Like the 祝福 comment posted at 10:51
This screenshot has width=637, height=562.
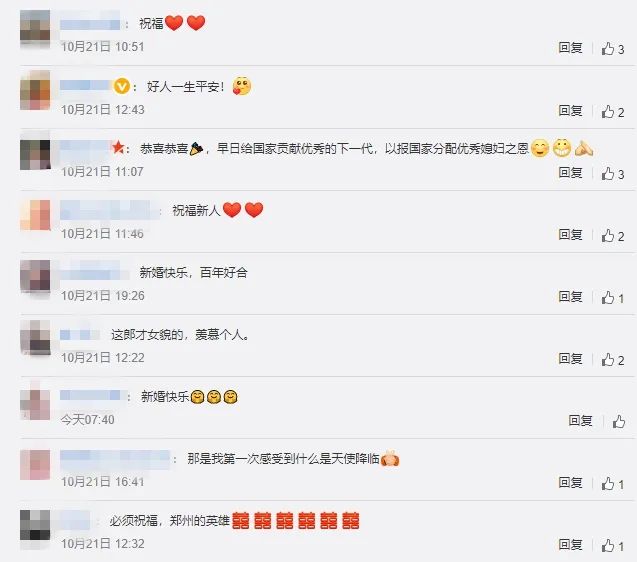[x=613, y=49]
